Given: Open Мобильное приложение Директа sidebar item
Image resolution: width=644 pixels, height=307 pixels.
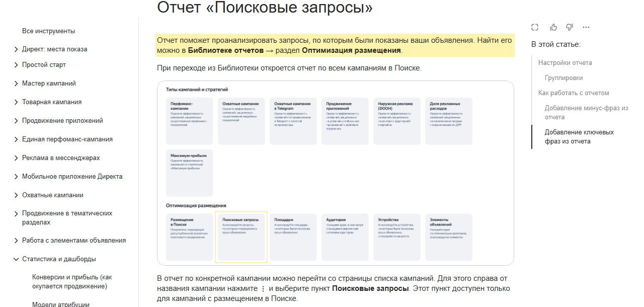Looking at the screenshot, I should point(72,177).
